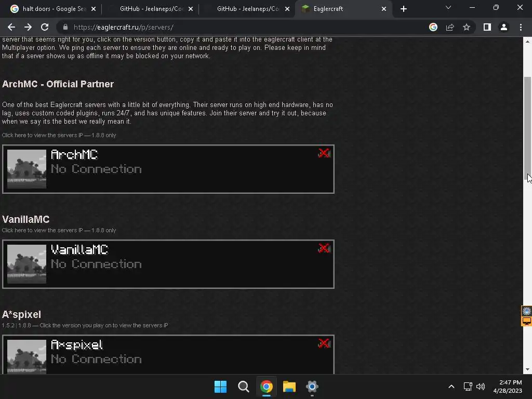Image resolution: width=532 pixels, height=399 pixels.
Task: Open a new browser tab
Action: pos(403,9)
